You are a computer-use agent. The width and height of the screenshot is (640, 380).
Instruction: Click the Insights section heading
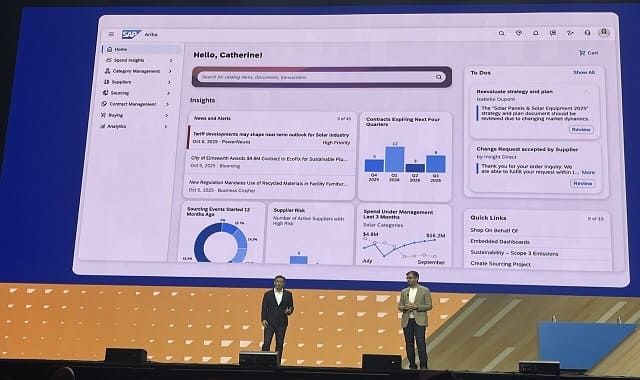[202, 100]
